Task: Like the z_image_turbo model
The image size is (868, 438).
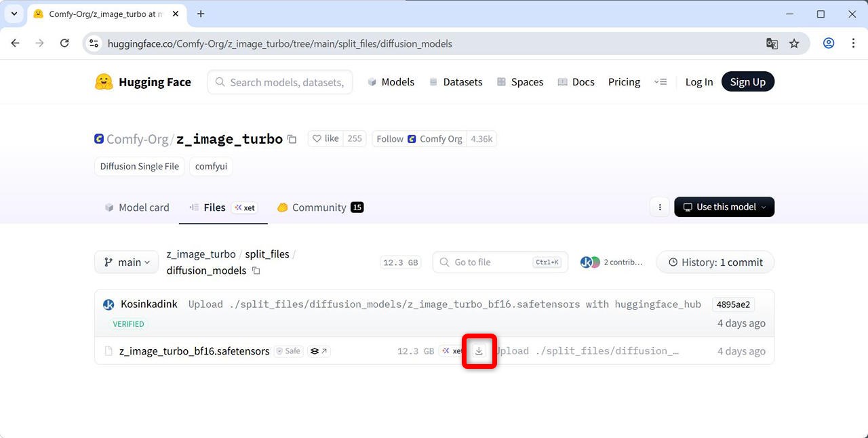Action: click(x=325, y=139)
